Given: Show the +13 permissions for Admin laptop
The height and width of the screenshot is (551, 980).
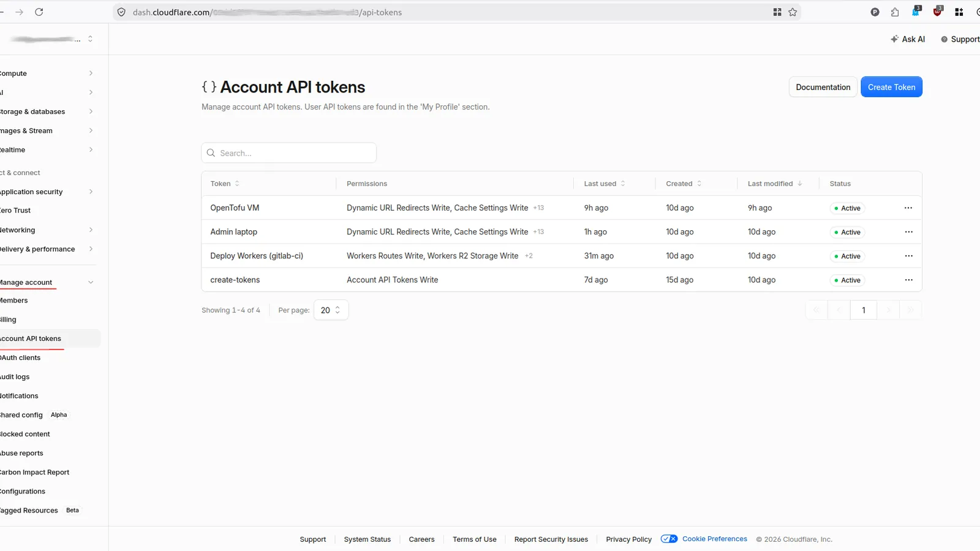Looking at the screenshot, I should pos(538,232).
